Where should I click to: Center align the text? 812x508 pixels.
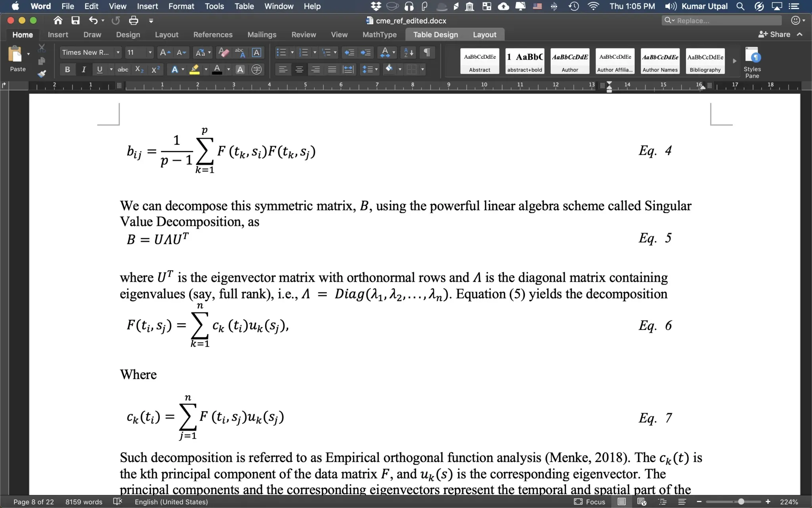pyautogui.click(x=299, y=70)
